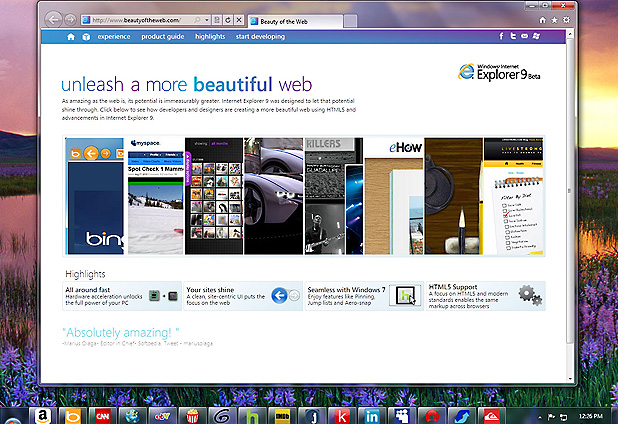Click the page vertical scrollbar thumb

point(570,191)
